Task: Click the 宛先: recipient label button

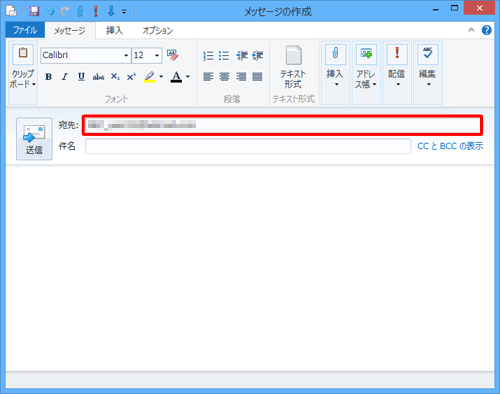Action: click(69, 125)
